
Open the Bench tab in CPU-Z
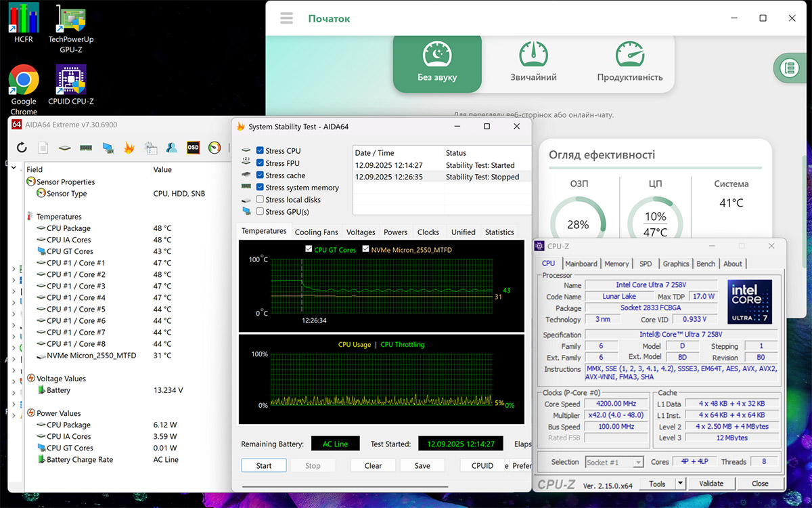point(706,263)
